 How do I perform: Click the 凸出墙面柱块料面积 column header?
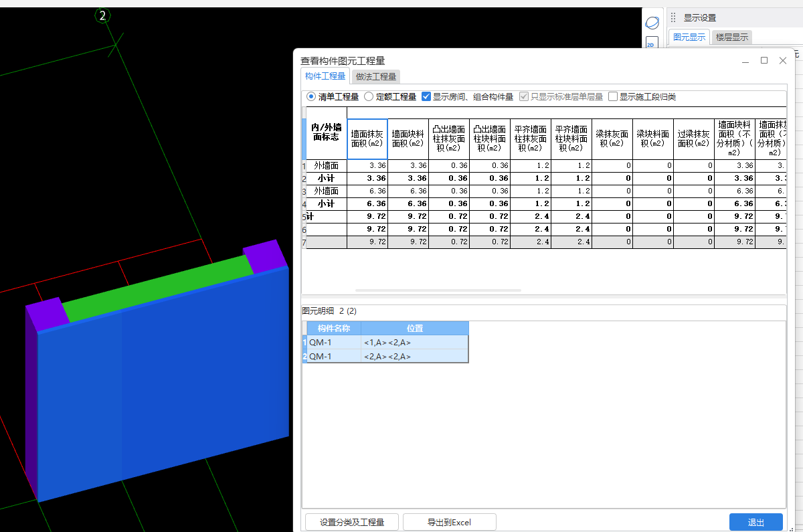(490, 139)
